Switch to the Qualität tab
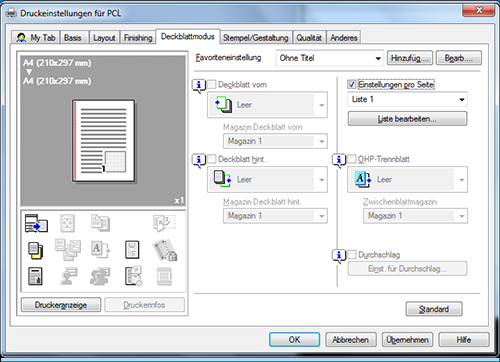Screen dimensions: 500x362 [x=309, y=38]
